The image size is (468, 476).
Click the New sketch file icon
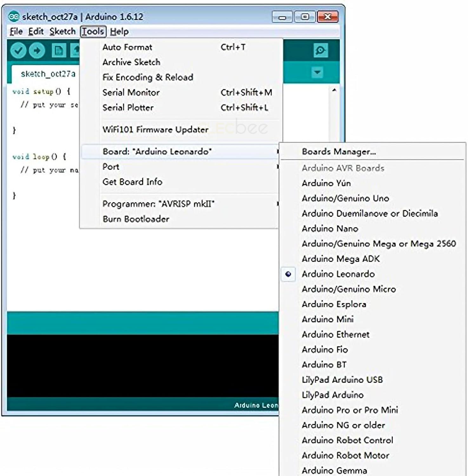coord(58,50)
